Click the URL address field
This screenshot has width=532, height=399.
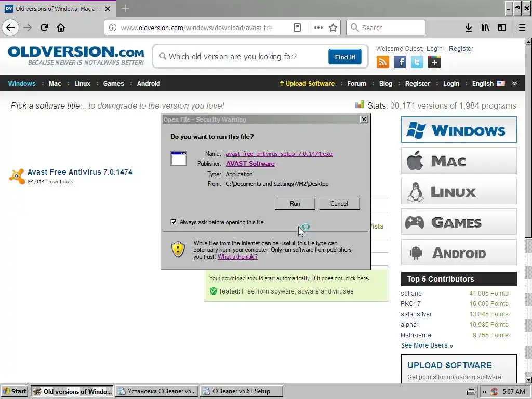click(x=197, y=28)
